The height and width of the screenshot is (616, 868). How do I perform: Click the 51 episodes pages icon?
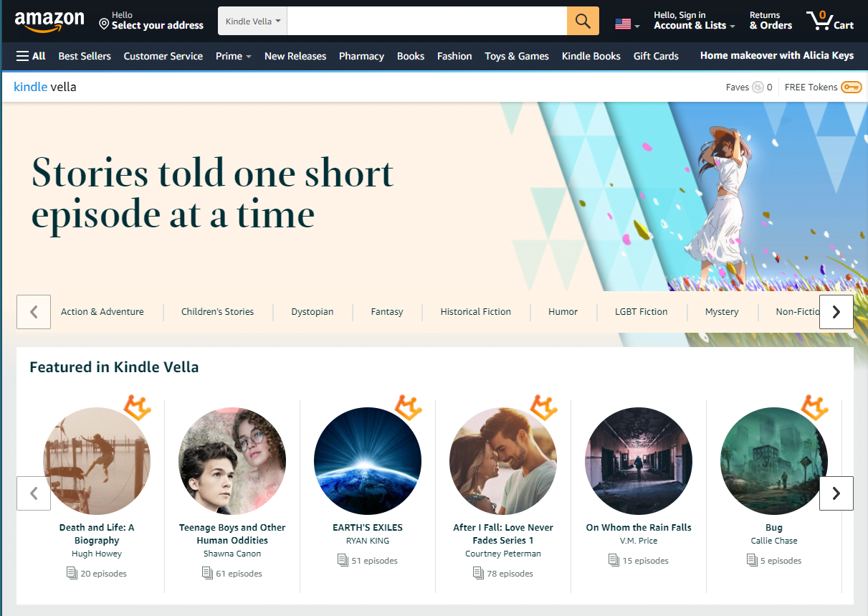[343, 560]
